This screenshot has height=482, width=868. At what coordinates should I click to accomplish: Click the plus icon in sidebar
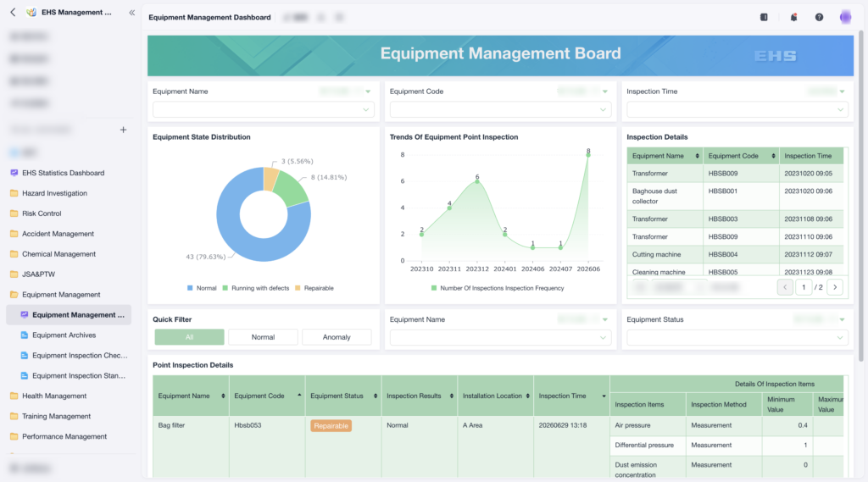[123, 130]
